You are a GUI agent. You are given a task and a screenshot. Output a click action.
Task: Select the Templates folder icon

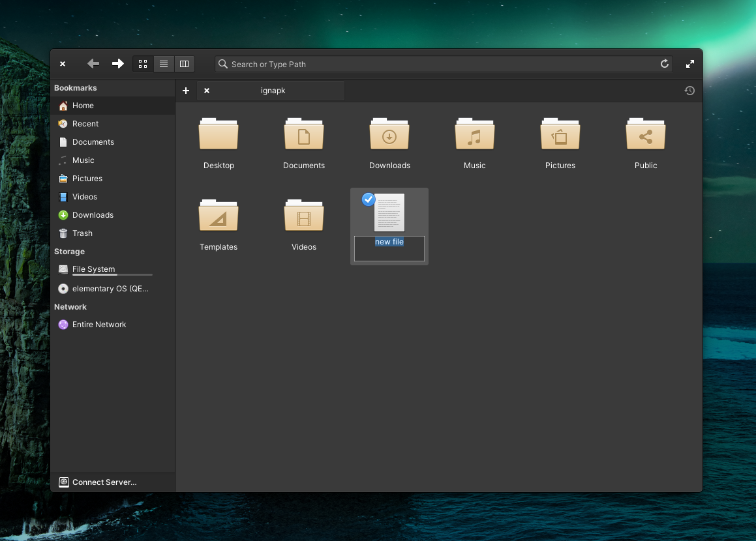[219, 216]
